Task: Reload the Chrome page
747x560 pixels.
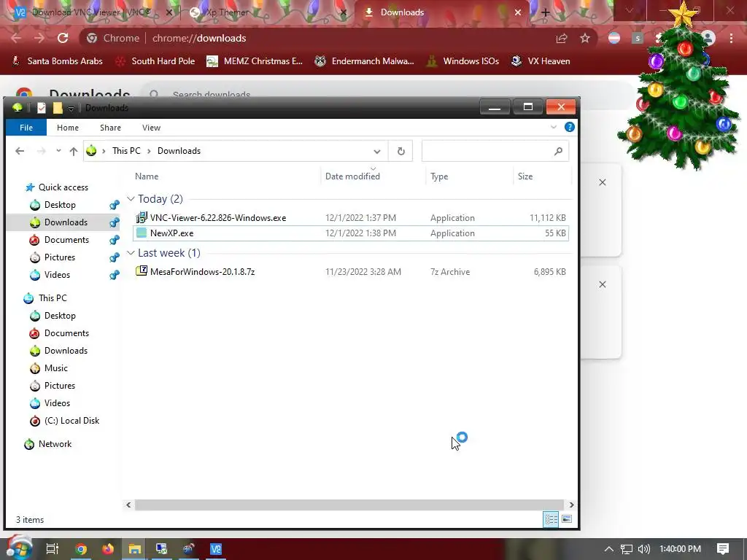Action: pyautogui.click(x=63, y=38)
